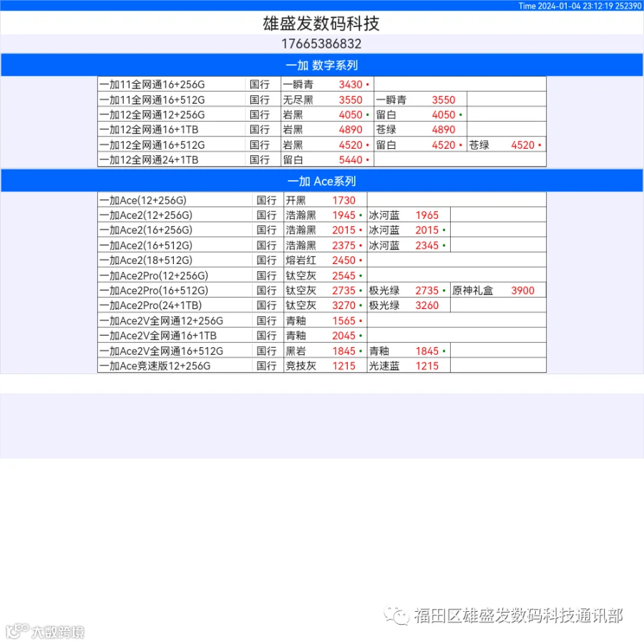Image resolution: width=644 pixels, height=644 pixels.
Task: Click model 一加Ace2Pro(12+256G)
Action: (154, 275)
